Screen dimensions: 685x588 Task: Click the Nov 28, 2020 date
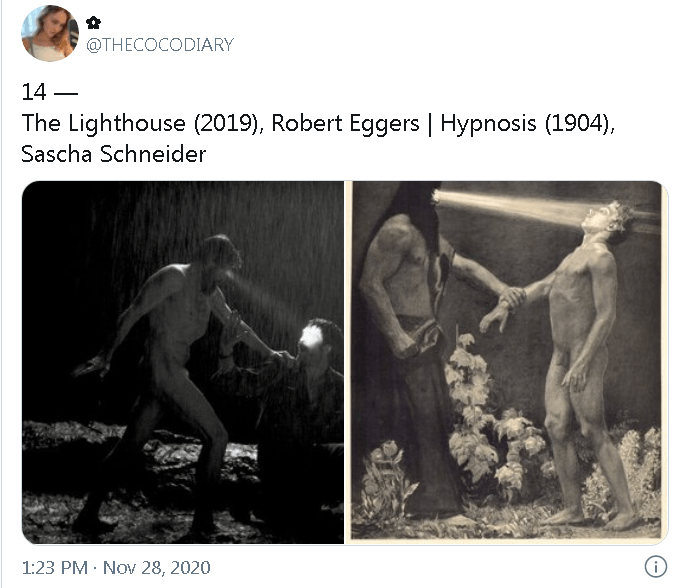click(x=156, y=567)
